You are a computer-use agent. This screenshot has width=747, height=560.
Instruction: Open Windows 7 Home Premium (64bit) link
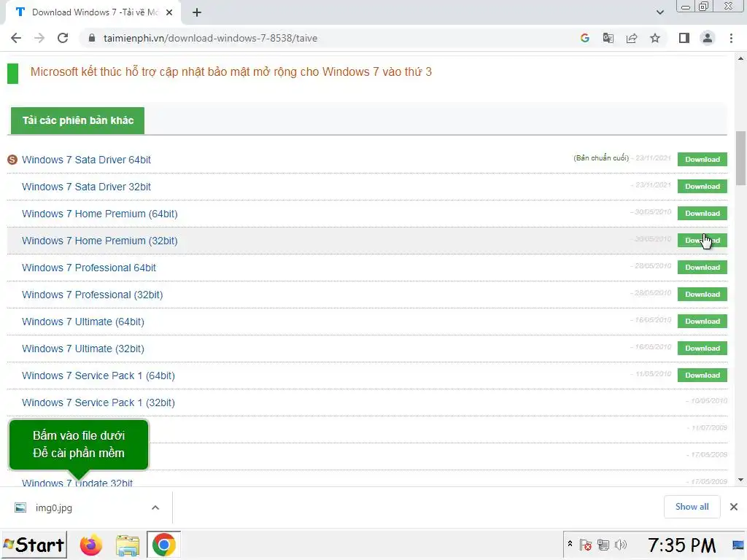99,214
